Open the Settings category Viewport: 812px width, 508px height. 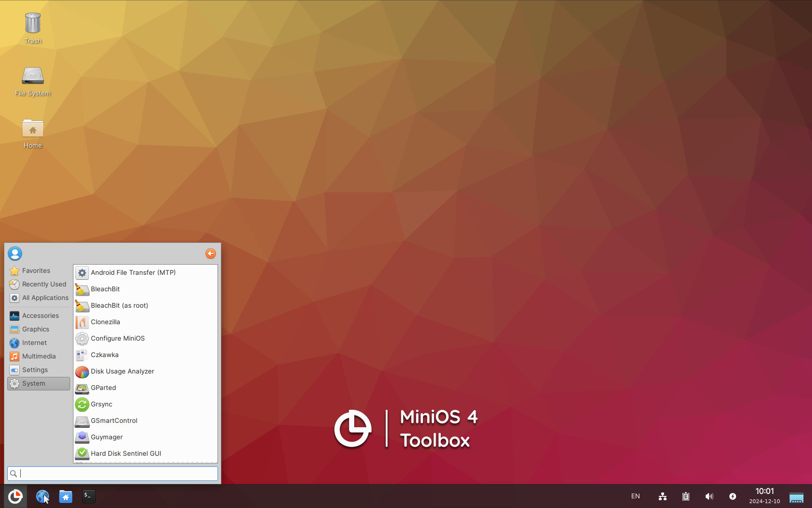tap(39, 370)
